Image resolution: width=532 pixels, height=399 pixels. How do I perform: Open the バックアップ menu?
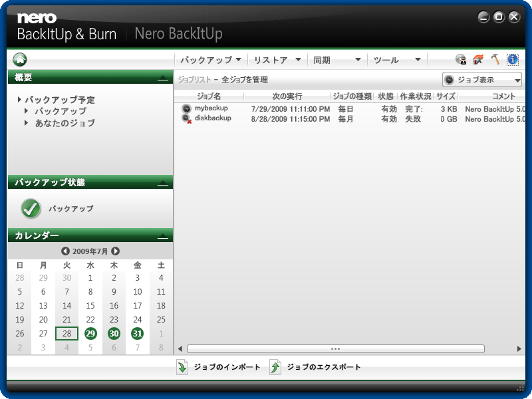click(211, 60)
